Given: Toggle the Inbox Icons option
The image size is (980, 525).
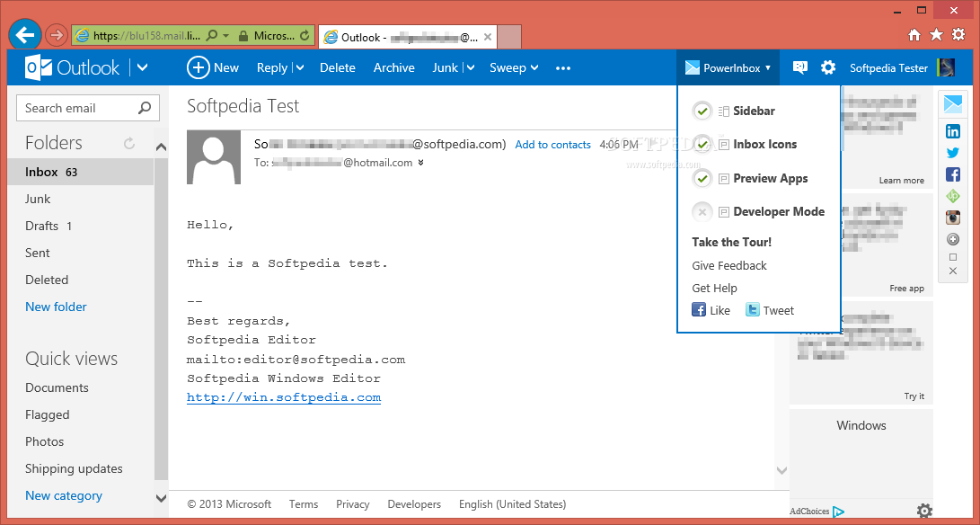Looking at the screenshot, I should 702,145.
